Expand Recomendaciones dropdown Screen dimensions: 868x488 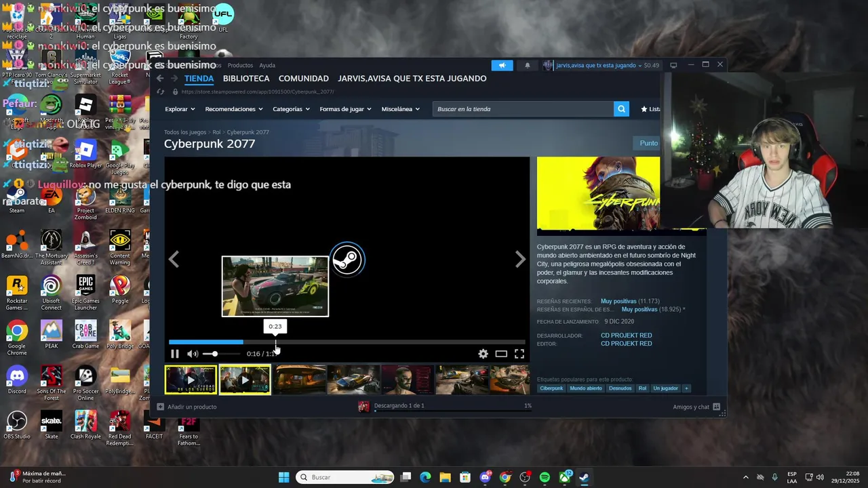[x=234, y=109]
